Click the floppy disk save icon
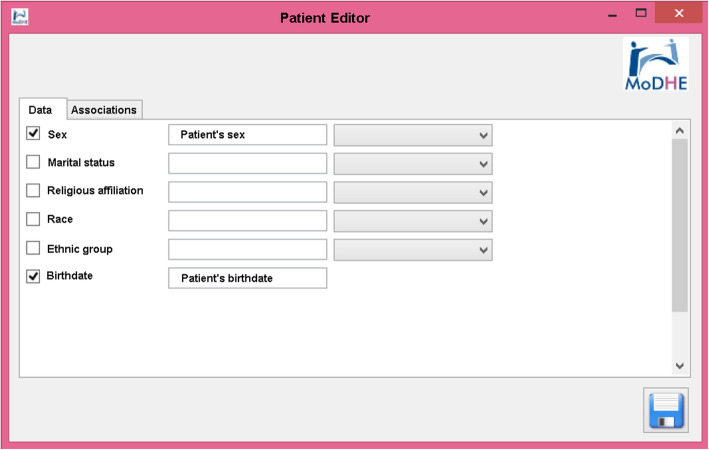This screenshot has height=450, width=709. pos(666,411)
